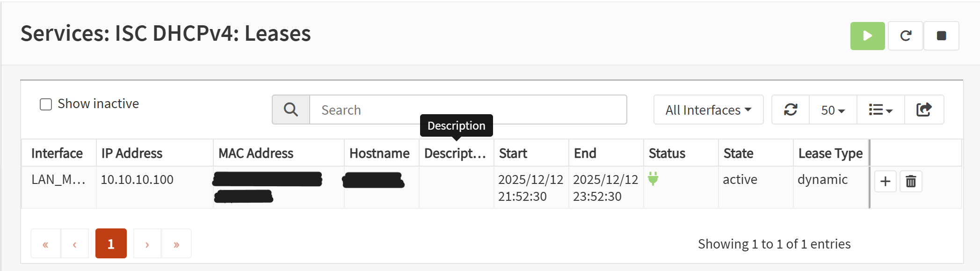Screen dimensions: 980x271
Task: Stop the DHCPv4 service
Action: [x=941, y=36]
